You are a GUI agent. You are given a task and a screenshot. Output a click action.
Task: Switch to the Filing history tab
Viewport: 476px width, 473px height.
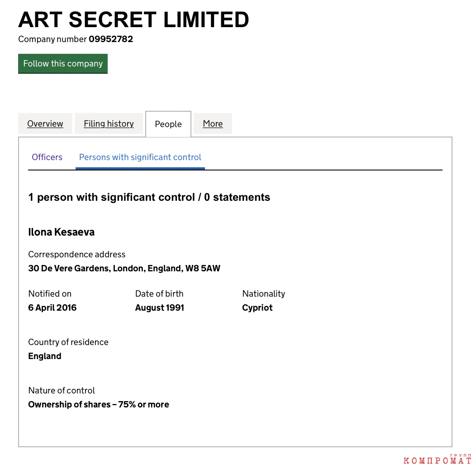109,123
